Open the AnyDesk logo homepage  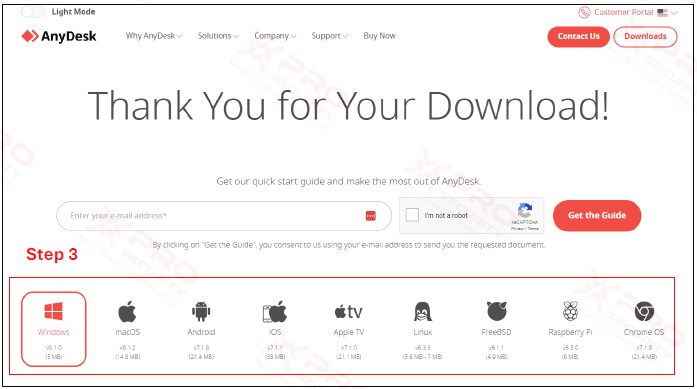tap(59, 36)
